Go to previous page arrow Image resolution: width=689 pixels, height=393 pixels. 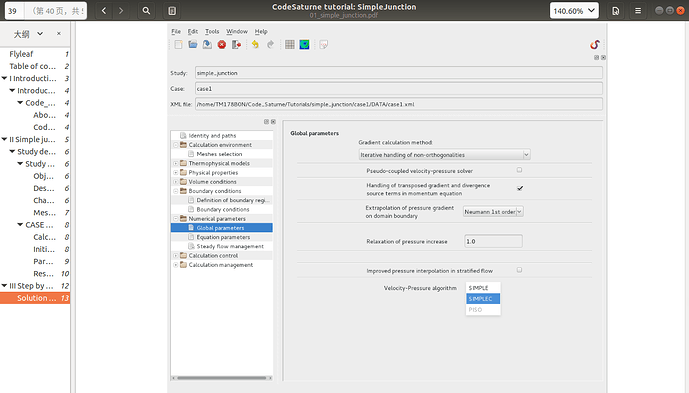[x=104, y=11]
